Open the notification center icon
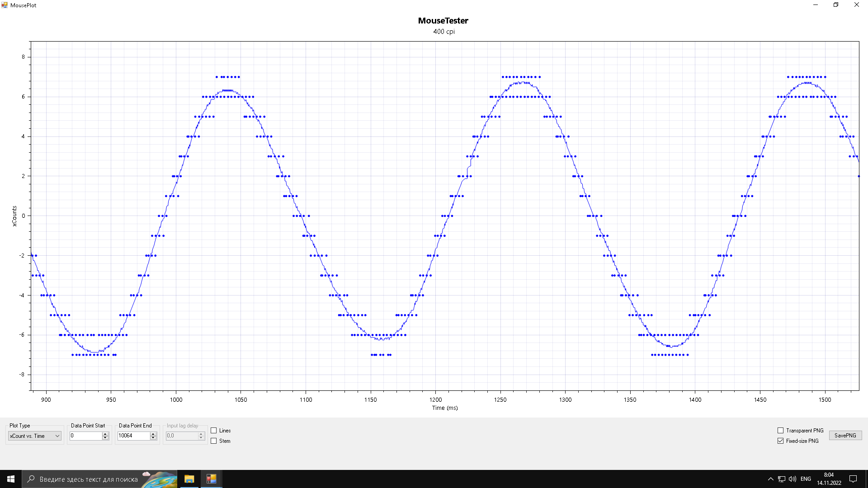Viewport: 868px width, 488px height. (853, 479)
